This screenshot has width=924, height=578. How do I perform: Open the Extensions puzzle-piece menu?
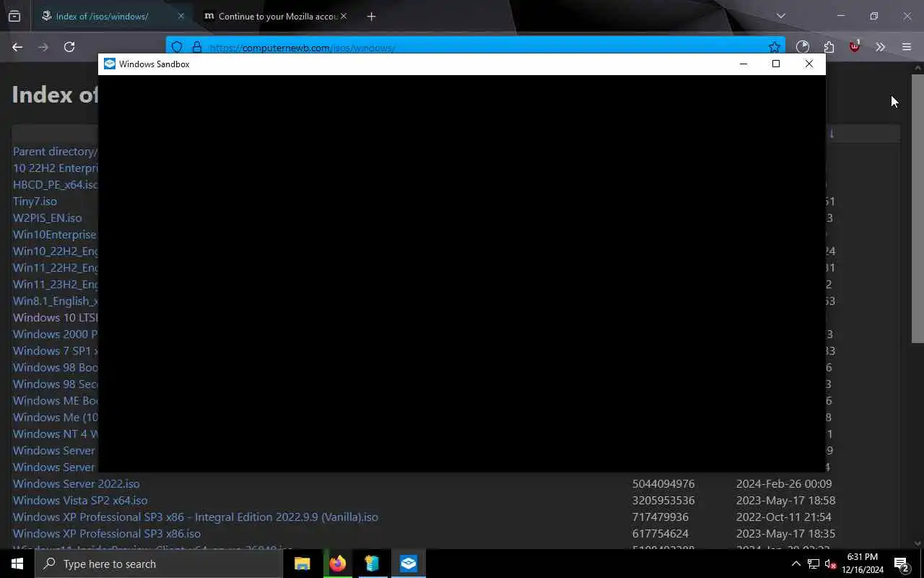pyautogui.click(x=829, y=47)
